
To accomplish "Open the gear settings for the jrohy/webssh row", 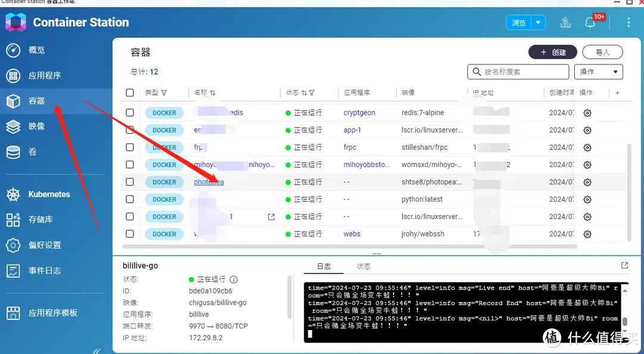I will tap(587, 234).
